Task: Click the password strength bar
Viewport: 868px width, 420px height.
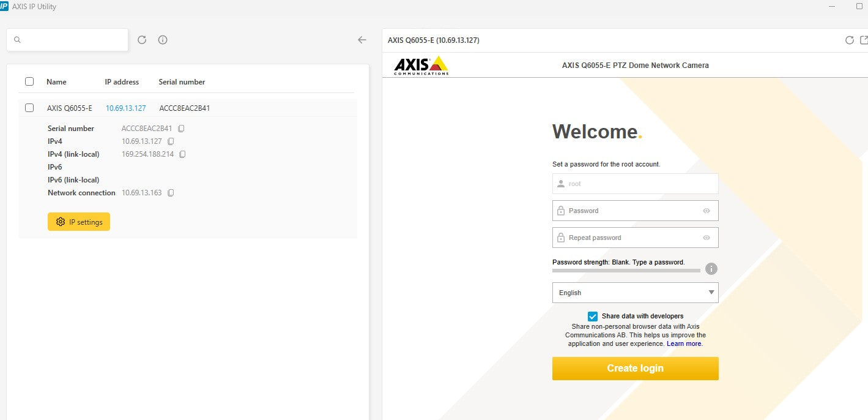Action: click(x=626, y=270)
